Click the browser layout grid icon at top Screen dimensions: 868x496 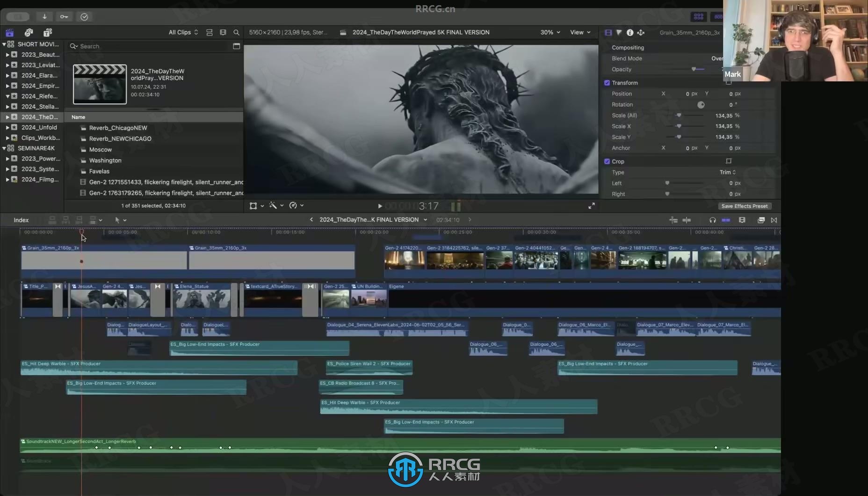pos(699,16)
